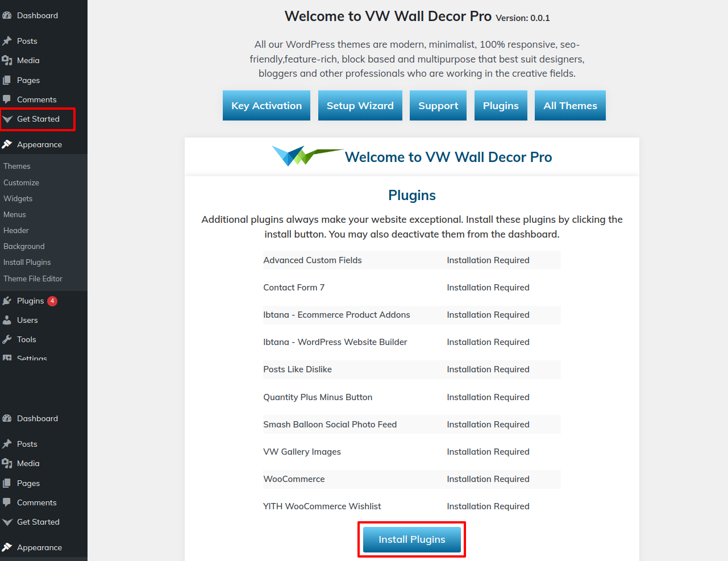The image size is (728, 561).
Task: Click the Dashboard gauge icon in the upper sidebar
Action: [7, 15]
